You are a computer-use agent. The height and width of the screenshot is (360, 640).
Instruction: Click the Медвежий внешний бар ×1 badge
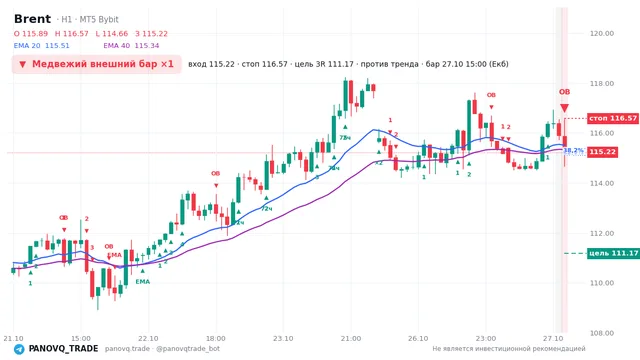[x=96, y=64]
